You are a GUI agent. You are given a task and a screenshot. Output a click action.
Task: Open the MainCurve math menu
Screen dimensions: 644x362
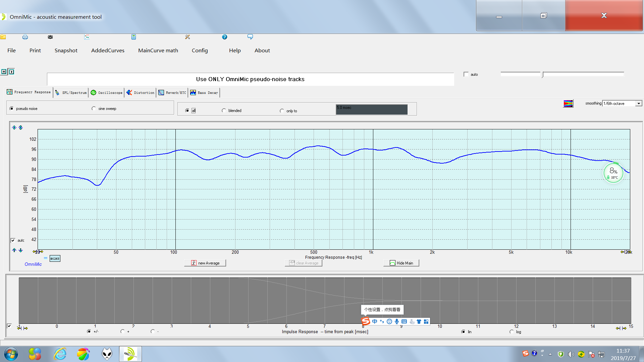point(158,50)
